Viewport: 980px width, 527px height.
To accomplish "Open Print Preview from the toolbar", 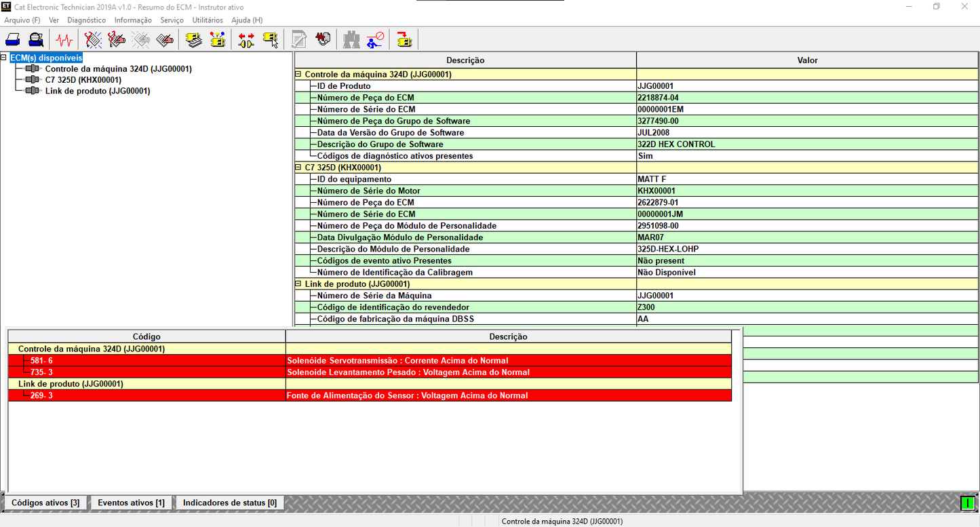I will point(36,40).
